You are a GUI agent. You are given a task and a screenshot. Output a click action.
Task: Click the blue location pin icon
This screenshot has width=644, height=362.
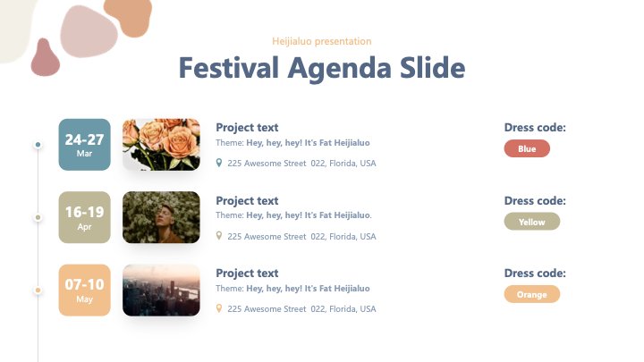coord(219,163)
